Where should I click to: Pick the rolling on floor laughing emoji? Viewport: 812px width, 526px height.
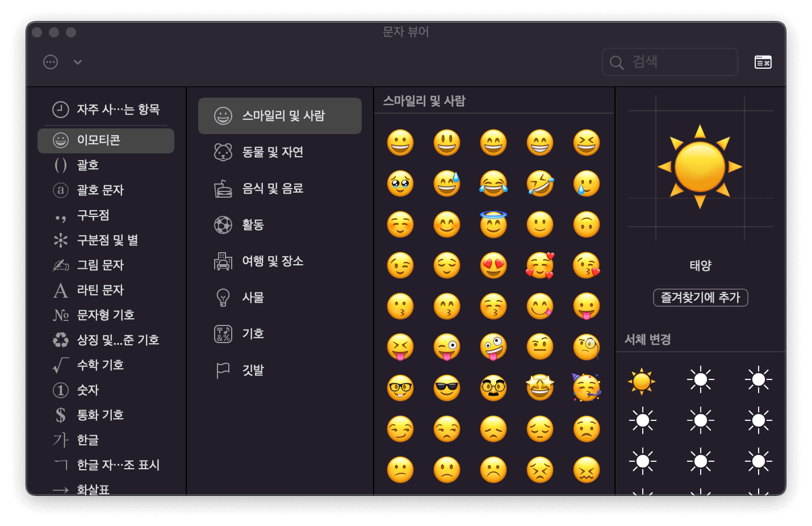540,183
